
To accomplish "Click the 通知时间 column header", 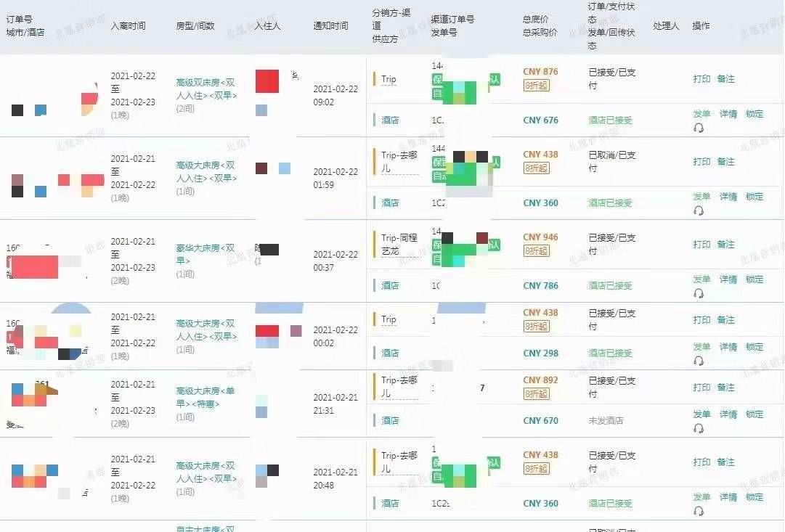I will pyautogui.click(x=330, y=26).
